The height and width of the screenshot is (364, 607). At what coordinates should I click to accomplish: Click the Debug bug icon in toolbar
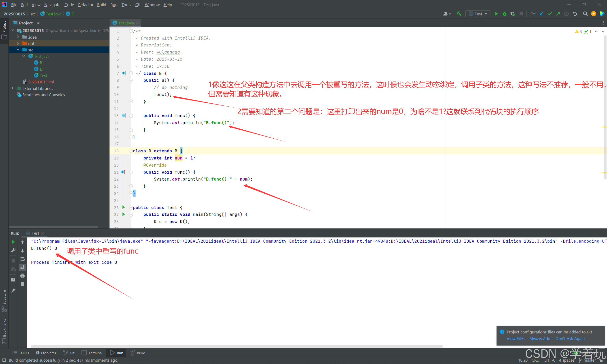click(504, 14)
